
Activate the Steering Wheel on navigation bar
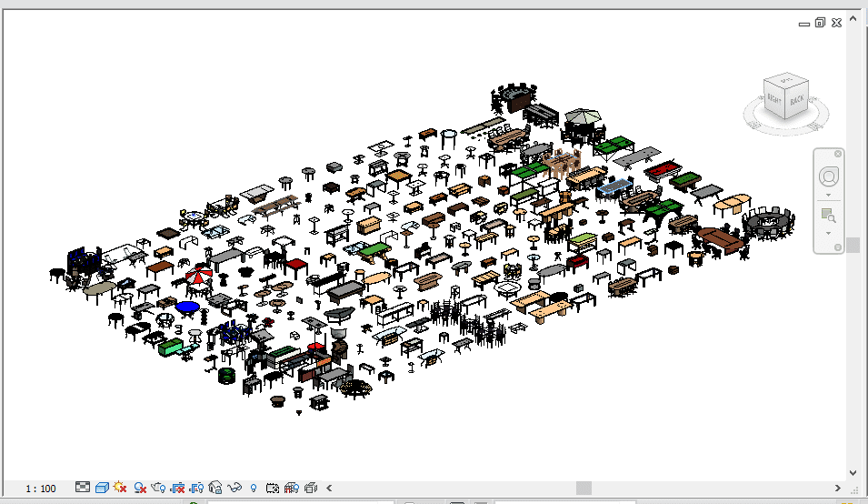828,176
